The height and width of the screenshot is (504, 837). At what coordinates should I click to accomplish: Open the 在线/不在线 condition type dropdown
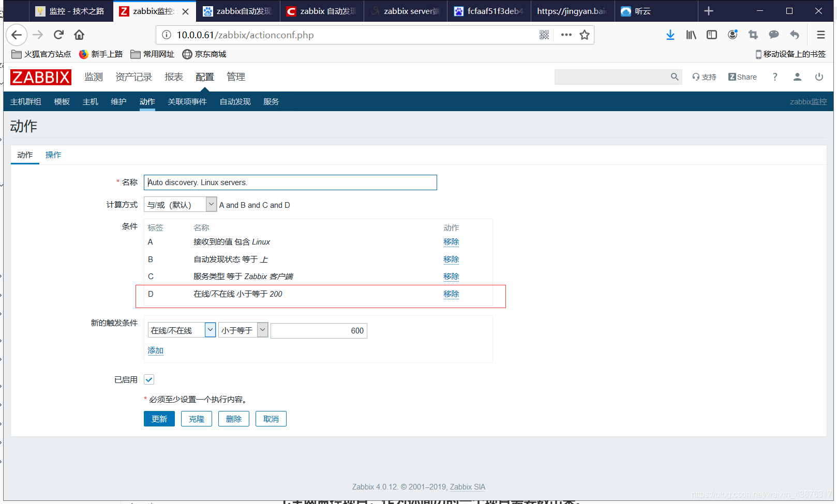pyautogui.click(x=182, y=330)
